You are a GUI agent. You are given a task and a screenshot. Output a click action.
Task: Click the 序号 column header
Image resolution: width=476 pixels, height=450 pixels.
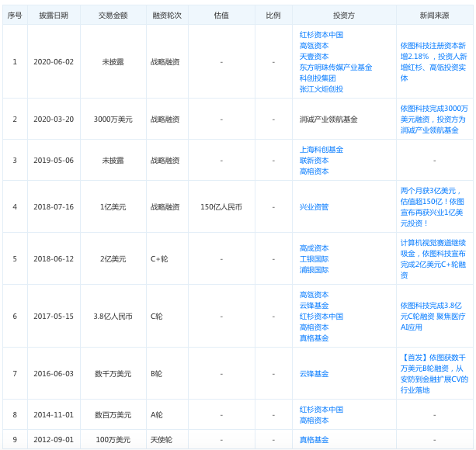click(15, 16)
